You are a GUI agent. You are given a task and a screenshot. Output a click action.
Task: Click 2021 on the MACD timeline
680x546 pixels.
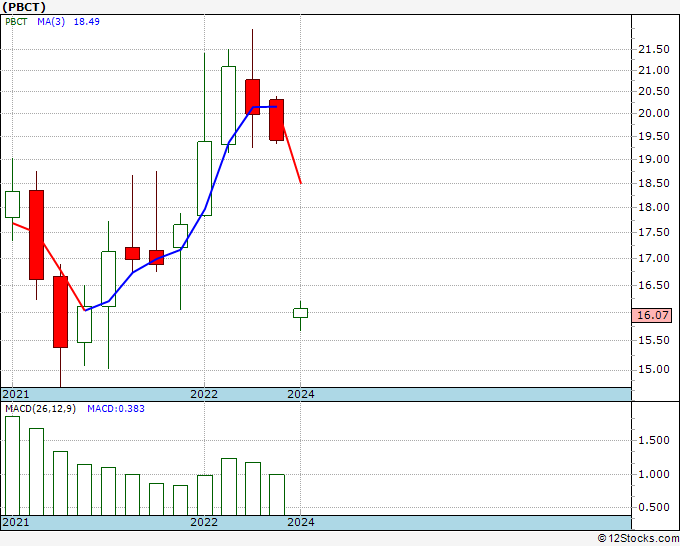(x=16, y=522)
